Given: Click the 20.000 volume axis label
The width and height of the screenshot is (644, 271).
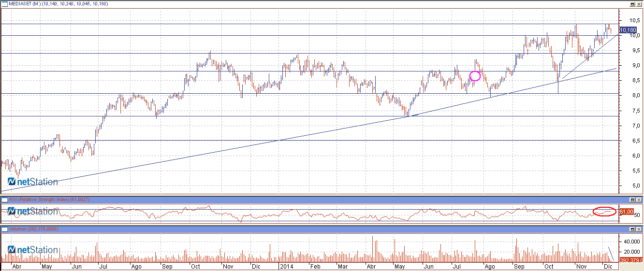Looking at the screenshot, I should coord(631,252).
